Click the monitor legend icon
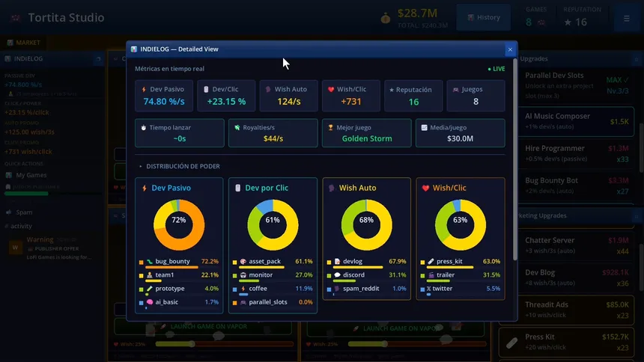644x362 pixels. 243,275
